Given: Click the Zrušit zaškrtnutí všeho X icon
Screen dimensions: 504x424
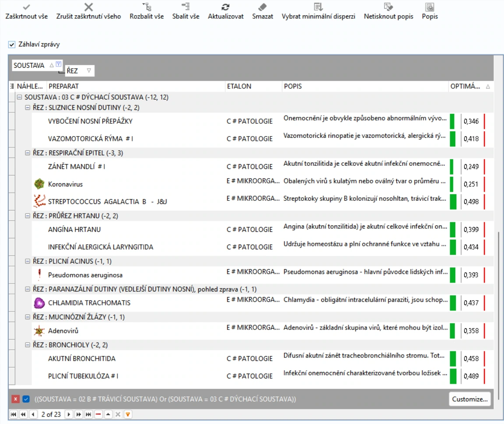Looking at the screenshot, I should click(x=88, y=7).
